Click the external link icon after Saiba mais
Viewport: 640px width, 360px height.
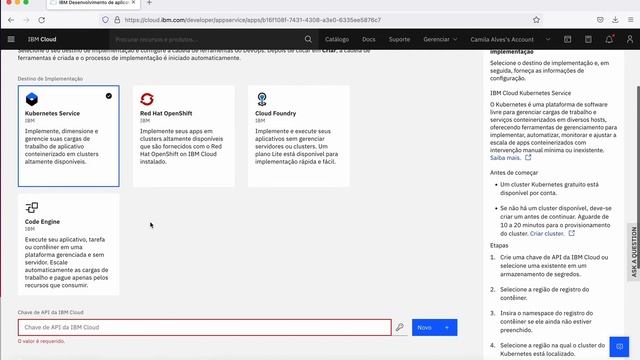point(528,158)
